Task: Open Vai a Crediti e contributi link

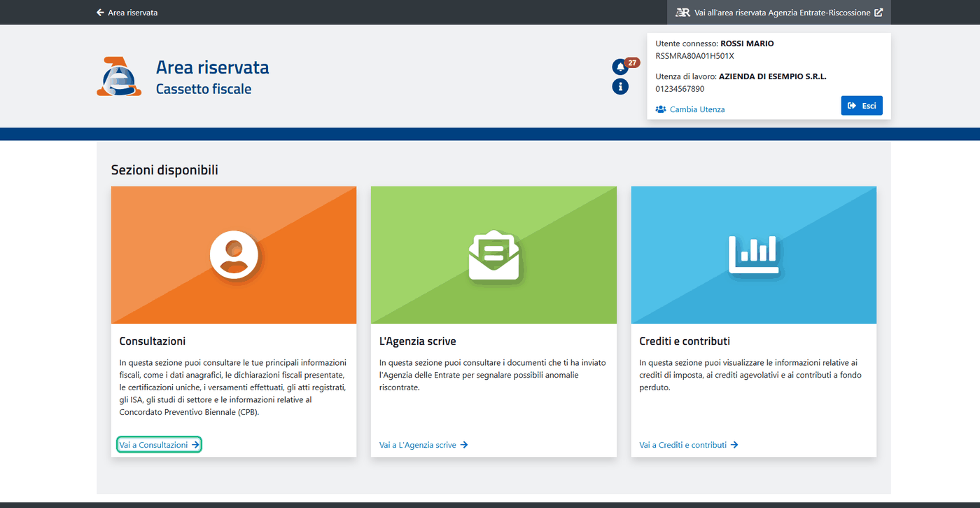Action: 689,445
